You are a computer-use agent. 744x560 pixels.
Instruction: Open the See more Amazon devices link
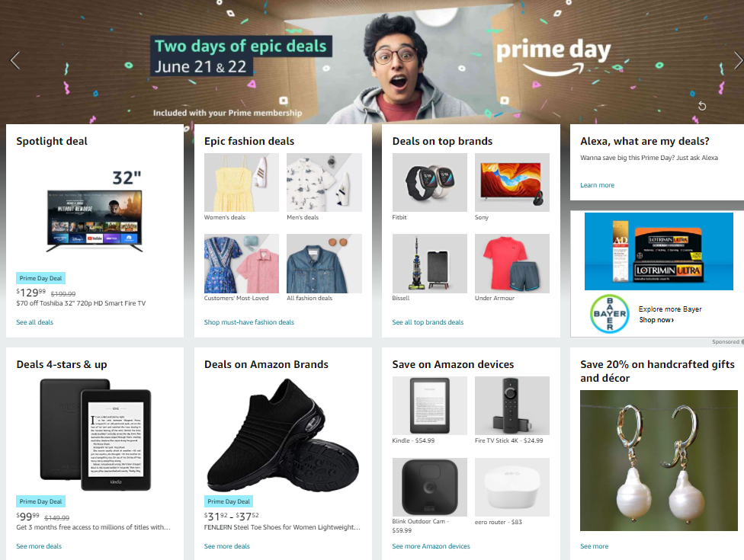[x=431, y=546]
